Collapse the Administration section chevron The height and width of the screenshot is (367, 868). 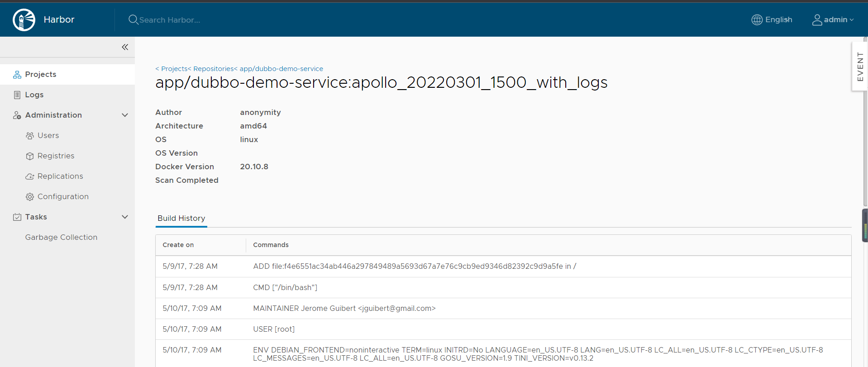pos(125,115)
